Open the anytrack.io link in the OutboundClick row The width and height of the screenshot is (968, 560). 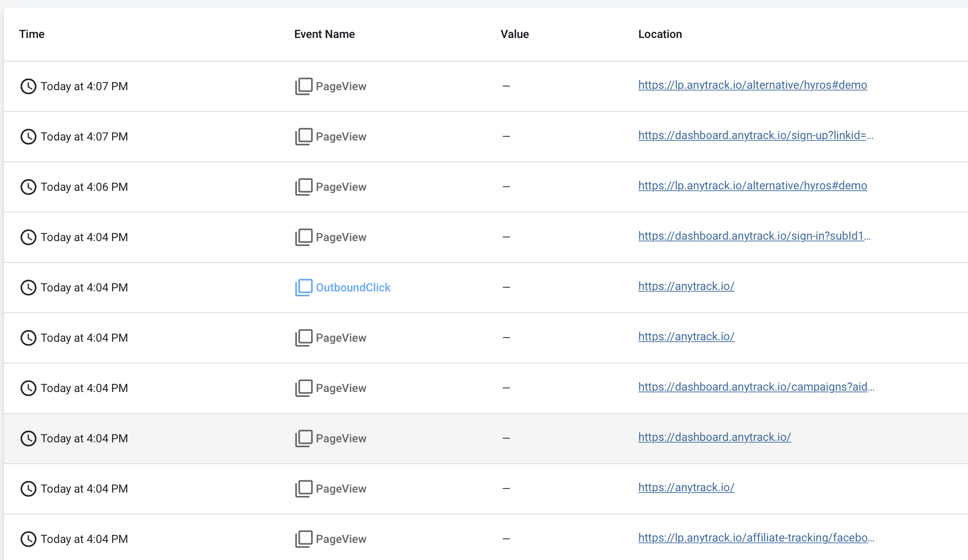[686, 286]
